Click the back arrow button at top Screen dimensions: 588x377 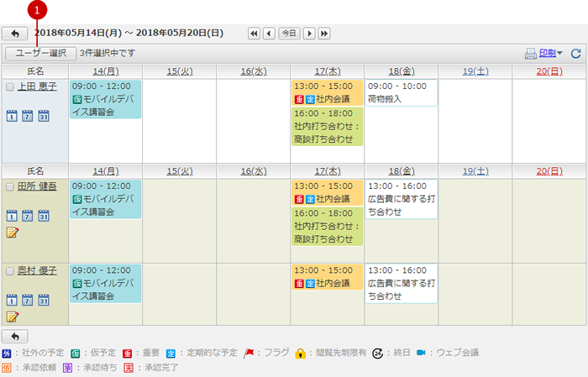pos(15,34)
